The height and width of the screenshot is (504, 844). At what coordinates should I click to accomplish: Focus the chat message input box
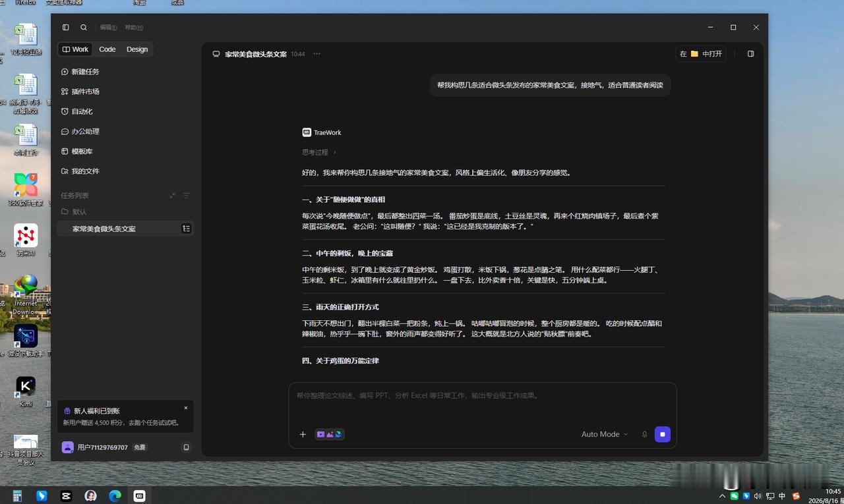pyautogui.click(x=482, y=403)
